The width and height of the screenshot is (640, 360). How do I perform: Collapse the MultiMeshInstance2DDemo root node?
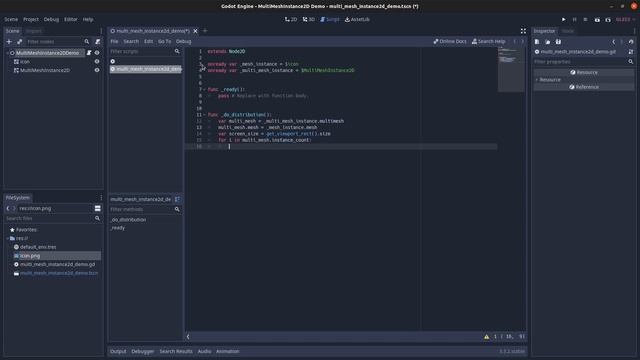[x=7, y=53]
